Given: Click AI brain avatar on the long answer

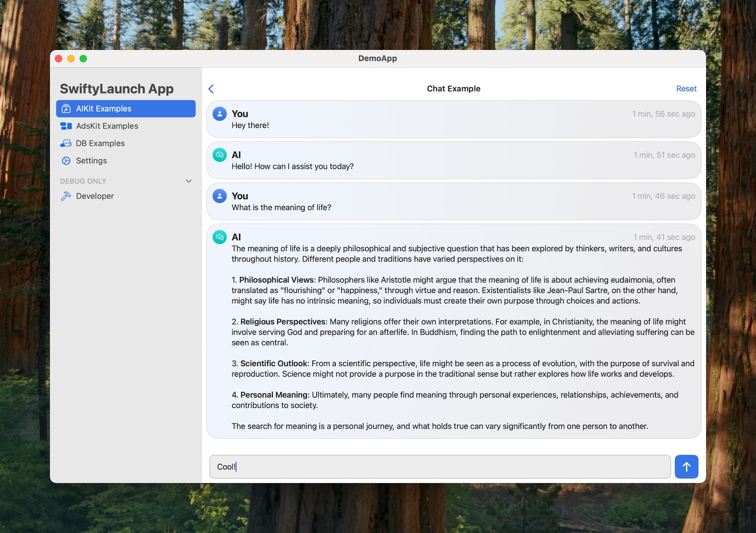Looking at the screenshot, I should [x=220, y=237].
